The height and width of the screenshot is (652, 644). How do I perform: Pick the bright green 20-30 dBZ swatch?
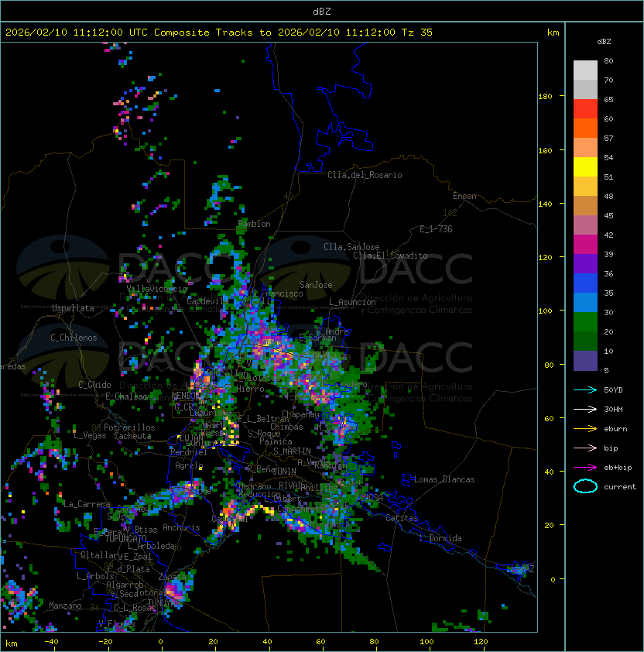[x=585, y=322]
